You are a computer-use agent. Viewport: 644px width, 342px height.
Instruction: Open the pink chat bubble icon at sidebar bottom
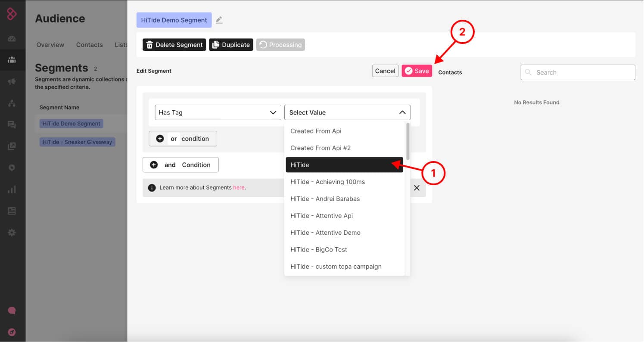pos(12,311)
